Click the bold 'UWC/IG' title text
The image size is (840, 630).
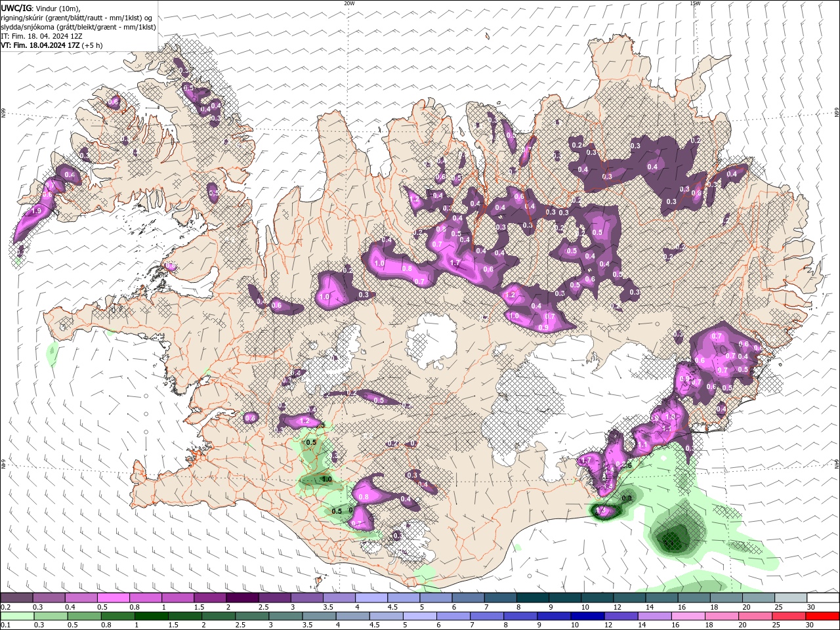15,8
